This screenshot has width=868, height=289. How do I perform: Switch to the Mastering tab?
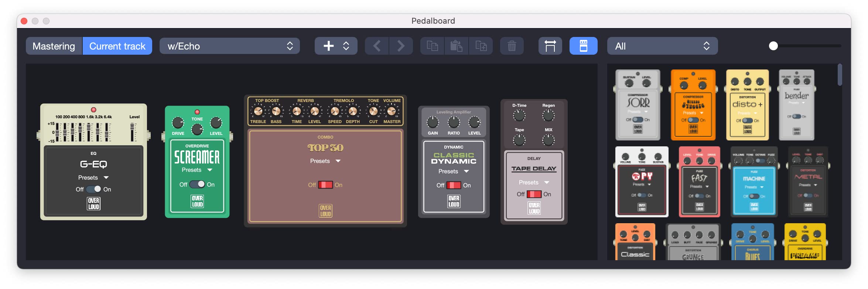click(54, 46)
